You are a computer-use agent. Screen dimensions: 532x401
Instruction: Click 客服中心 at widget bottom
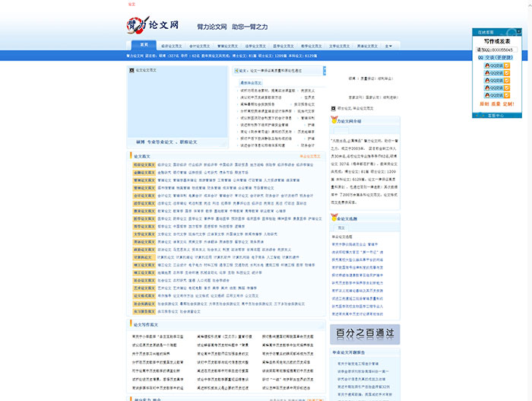point(496,116)
